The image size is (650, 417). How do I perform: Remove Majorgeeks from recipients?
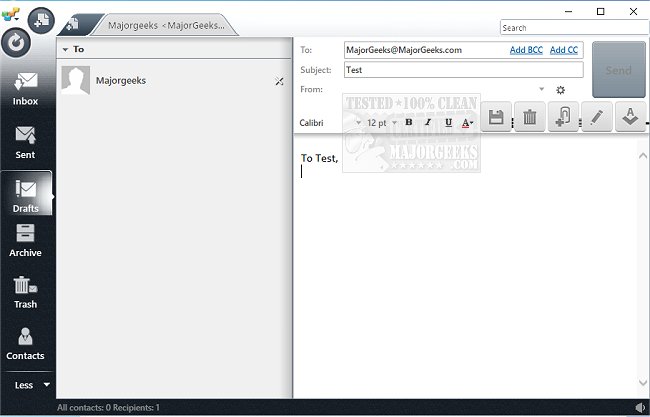[279, 81]
